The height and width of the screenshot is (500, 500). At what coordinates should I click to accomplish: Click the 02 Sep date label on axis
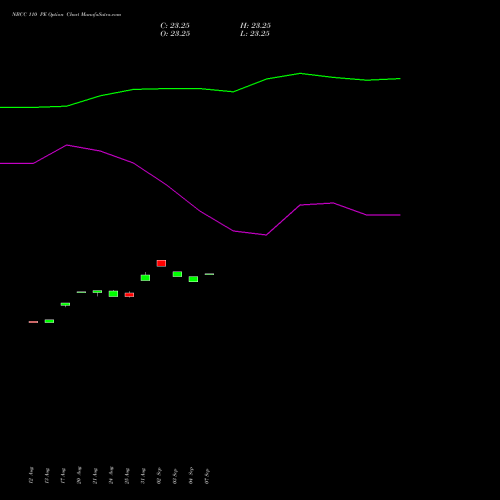pyautogui.click(x=159, y=475)
